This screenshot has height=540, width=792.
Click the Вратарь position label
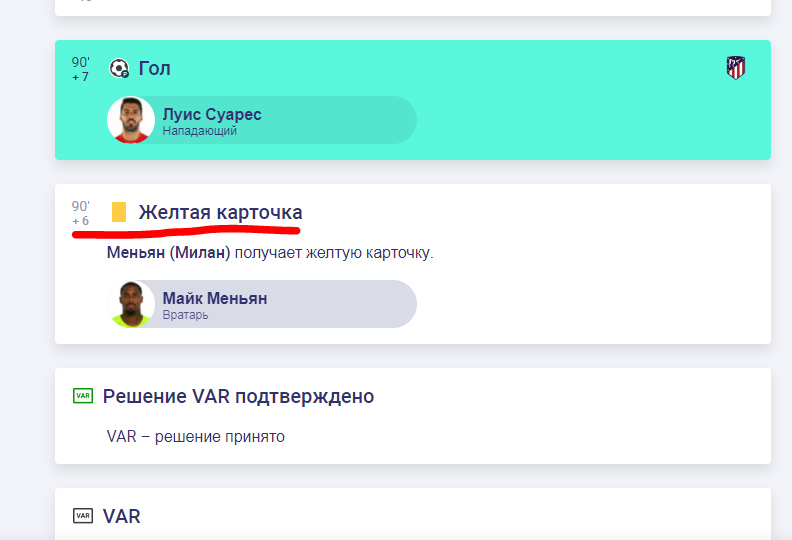[188, 315]
